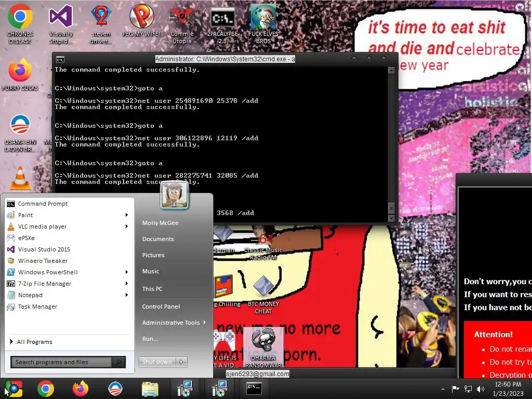Open Firefox from the taskbar
Screen dimensions: 532x399
pos(81,389)
